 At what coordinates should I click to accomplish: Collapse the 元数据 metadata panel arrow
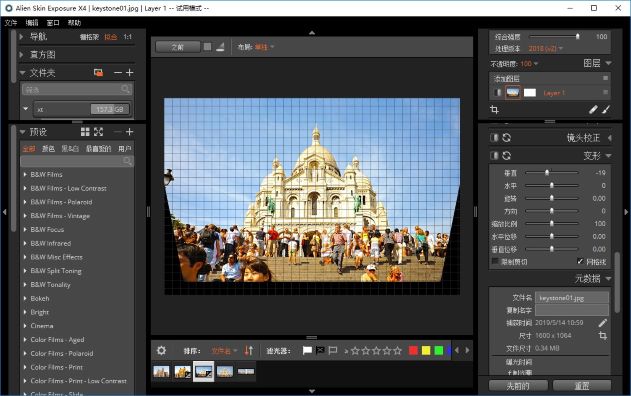608,278
